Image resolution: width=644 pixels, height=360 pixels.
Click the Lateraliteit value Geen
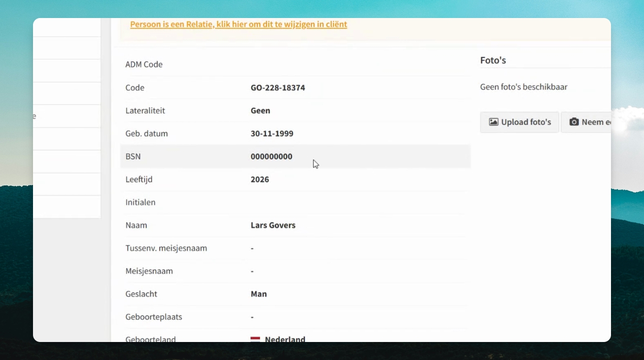[260, 110]
